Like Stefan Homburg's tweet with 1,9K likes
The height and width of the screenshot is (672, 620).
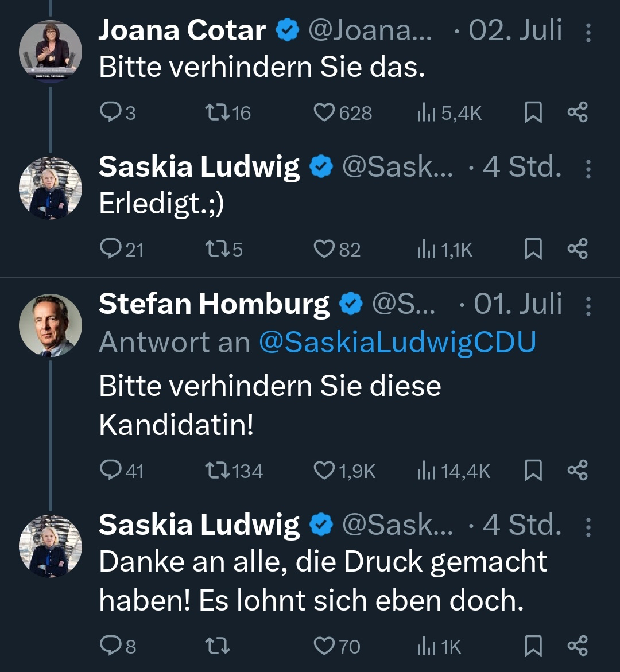pos(324,471)
